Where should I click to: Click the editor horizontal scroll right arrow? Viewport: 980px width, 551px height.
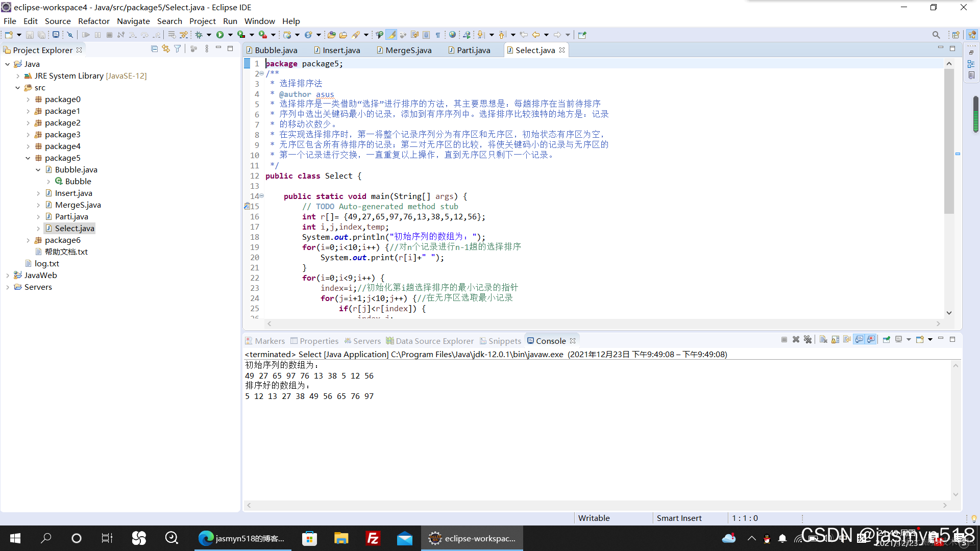click(938, 323)
